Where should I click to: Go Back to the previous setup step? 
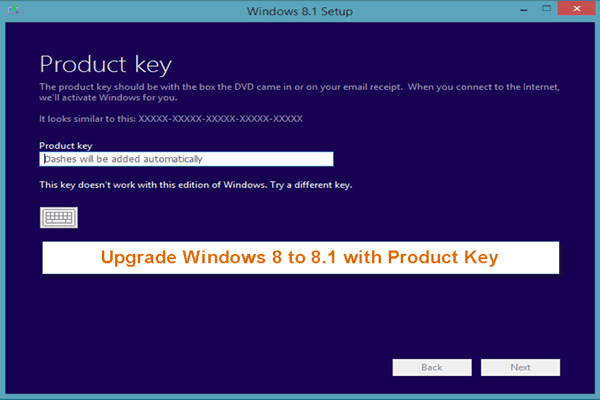point(432,367)
